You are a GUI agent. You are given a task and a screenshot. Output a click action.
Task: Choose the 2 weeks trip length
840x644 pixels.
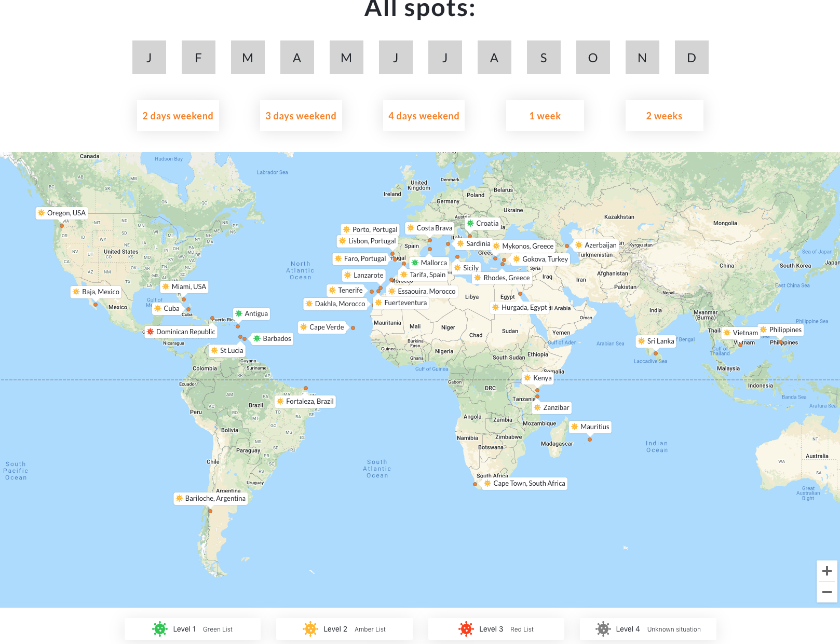coord(665,116)
